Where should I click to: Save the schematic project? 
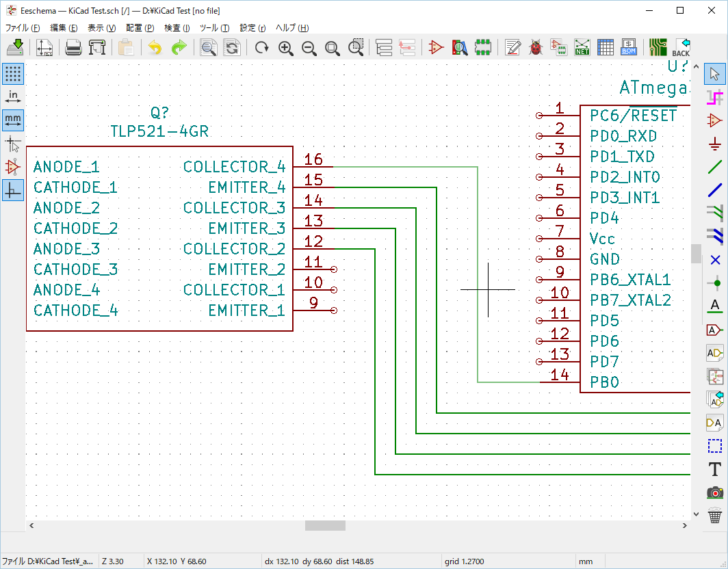[16, 47]
